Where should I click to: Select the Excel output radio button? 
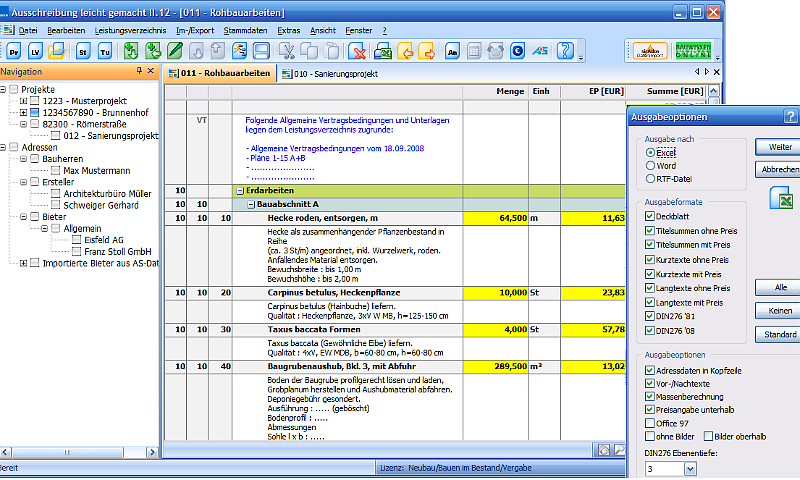click(650, 153)
